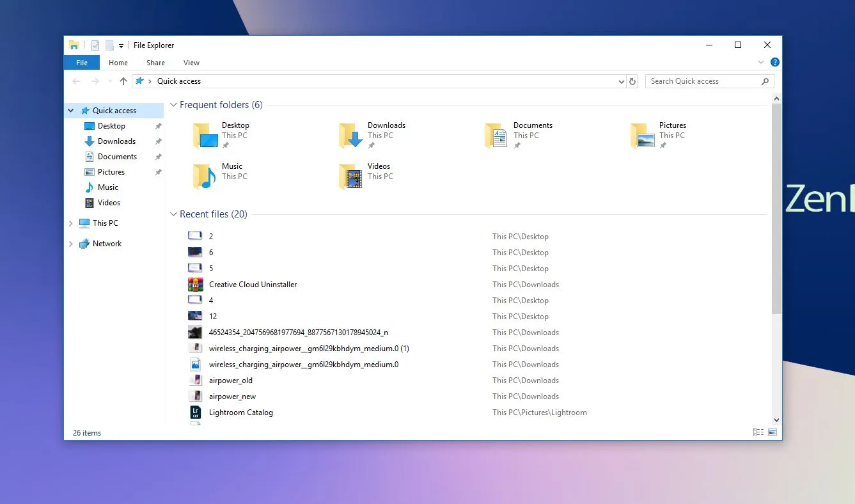Expand the This PC tree node
The height and width of the screenshot is (504, 855).
71,223
